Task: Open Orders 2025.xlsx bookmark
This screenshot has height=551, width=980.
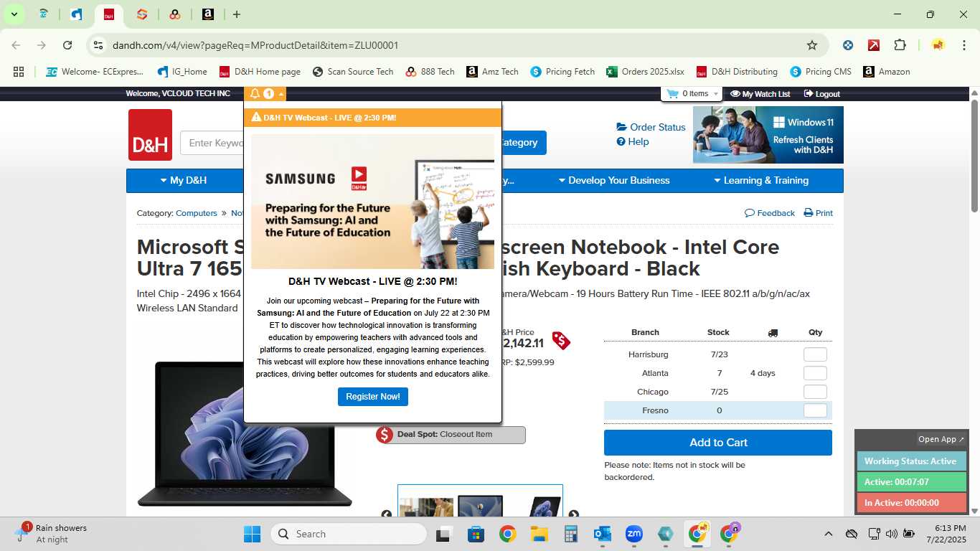Action: [645, 72]
